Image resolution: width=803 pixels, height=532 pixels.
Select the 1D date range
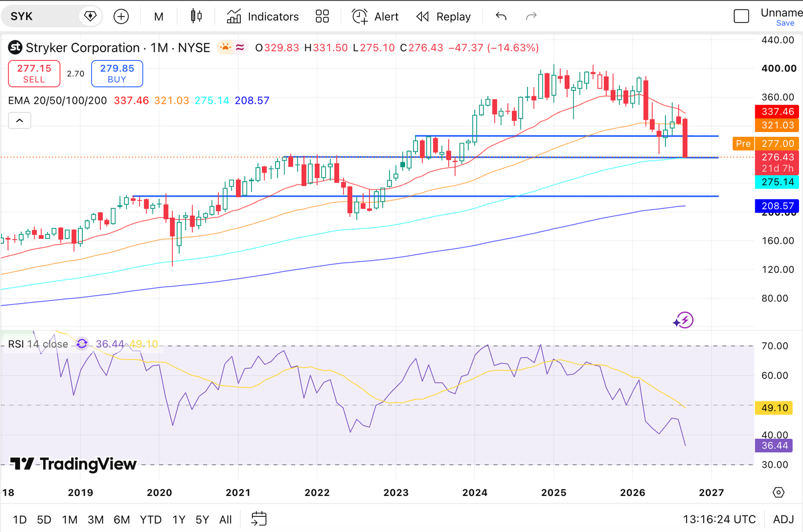20,519
